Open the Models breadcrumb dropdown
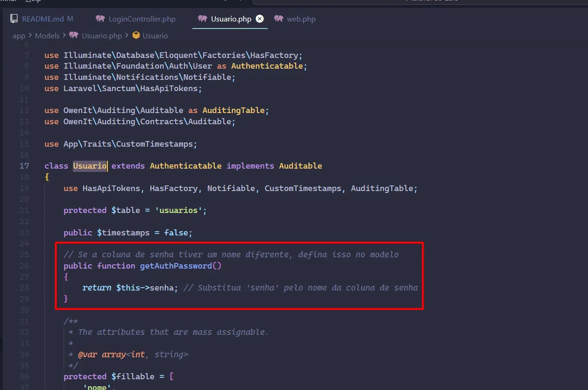The image size is (588, 390). [47, 35]
